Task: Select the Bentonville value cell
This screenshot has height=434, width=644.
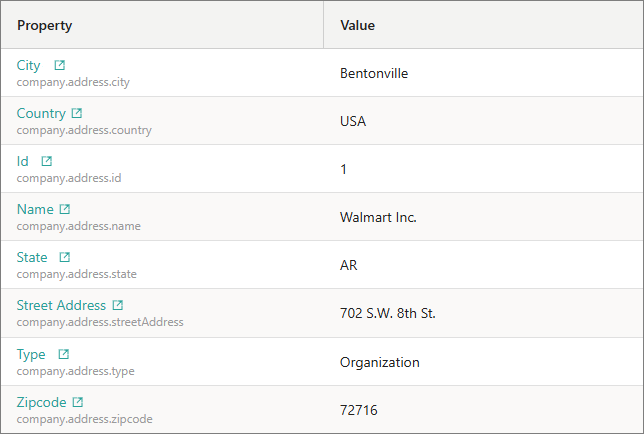Action: (x=374, y=73)
